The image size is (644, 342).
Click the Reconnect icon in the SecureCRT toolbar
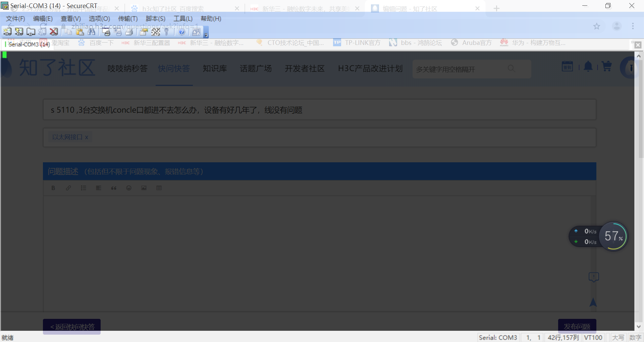click(x=42, y=32)
